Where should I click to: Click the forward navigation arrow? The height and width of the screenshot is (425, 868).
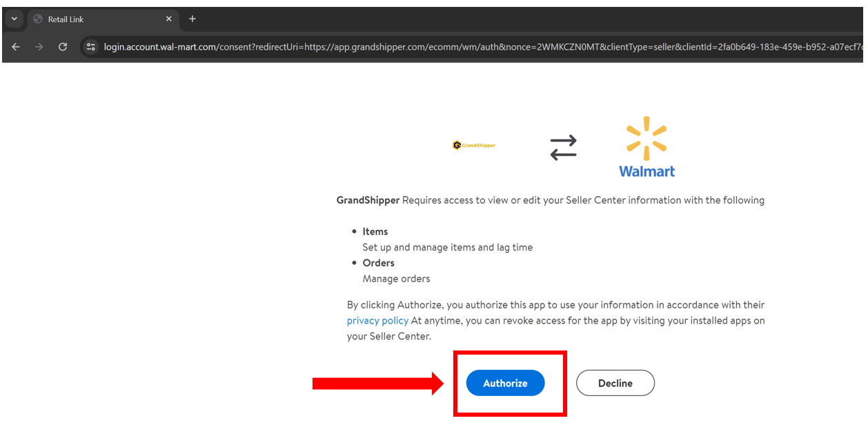pyautogui.click(x=39, y=47)
